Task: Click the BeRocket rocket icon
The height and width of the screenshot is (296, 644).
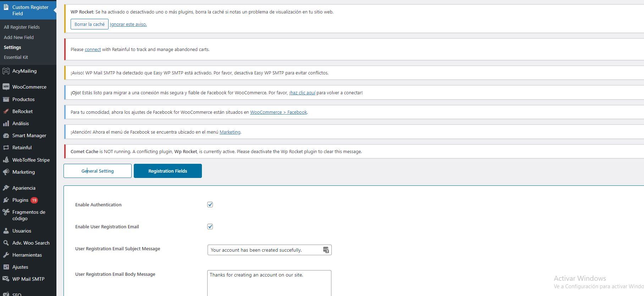Action: [x=6, y=111]
